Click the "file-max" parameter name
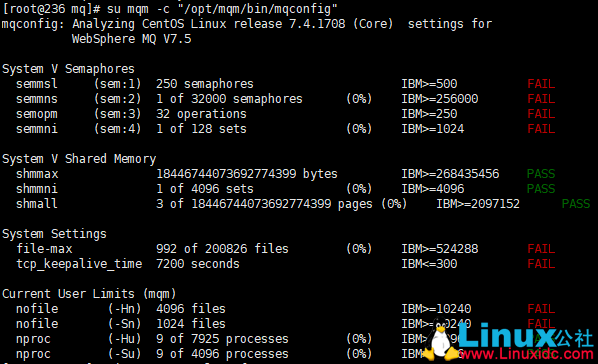Screen dimensions: 598x364 pyautogui.click(x=44, y=249)
